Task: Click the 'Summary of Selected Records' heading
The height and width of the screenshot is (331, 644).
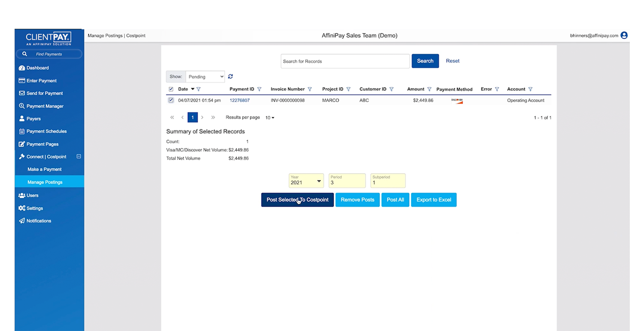Action: coord(205,132)
